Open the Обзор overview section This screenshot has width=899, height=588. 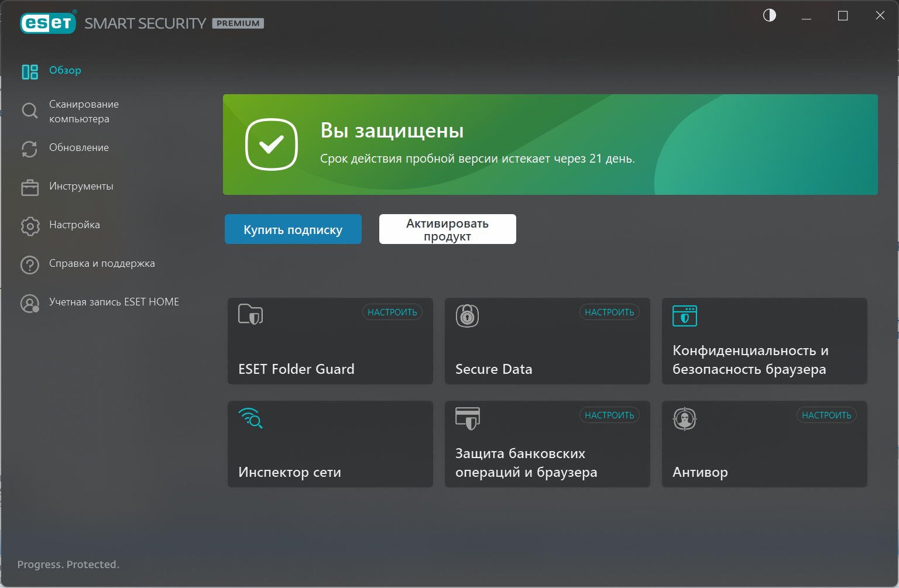point(65,71)
